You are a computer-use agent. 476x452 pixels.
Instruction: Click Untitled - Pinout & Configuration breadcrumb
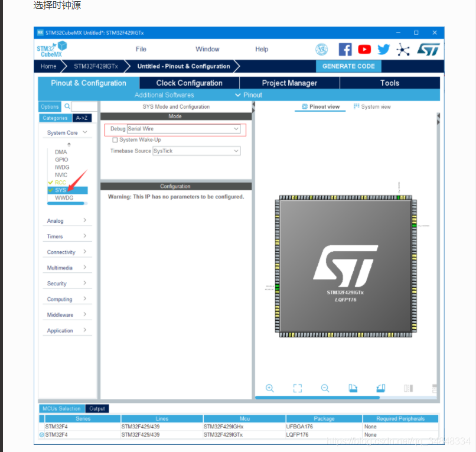(184, 66)
